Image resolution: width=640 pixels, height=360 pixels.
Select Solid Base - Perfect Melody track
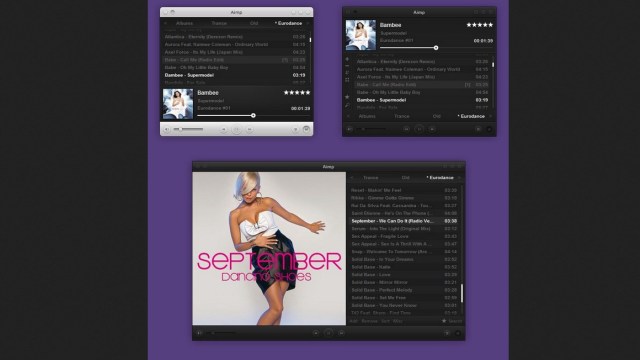point(404,290)
